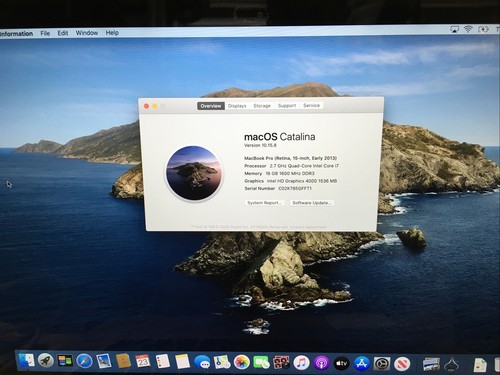Open the Window menu
The image size is (500, 375).
(x=87, y=33)
